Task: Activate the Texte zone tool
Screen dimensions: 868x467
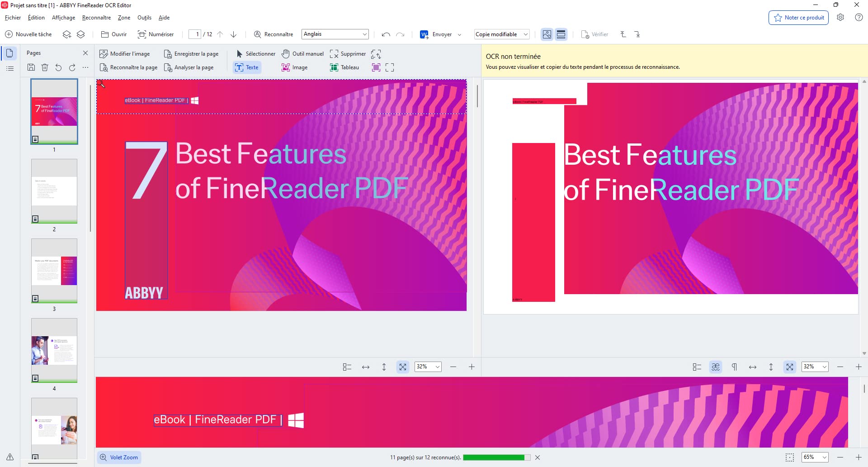Action: coord(247,67)
